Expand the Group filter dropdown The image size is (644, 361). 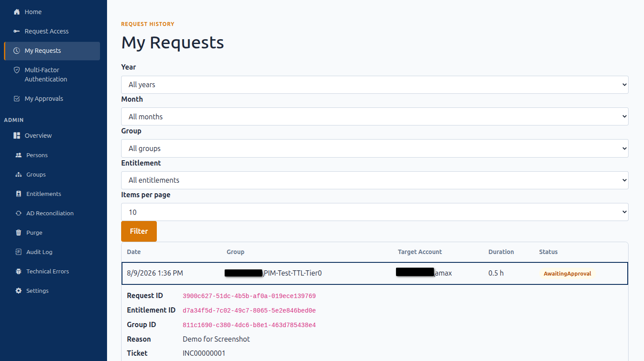coord(375,148)
